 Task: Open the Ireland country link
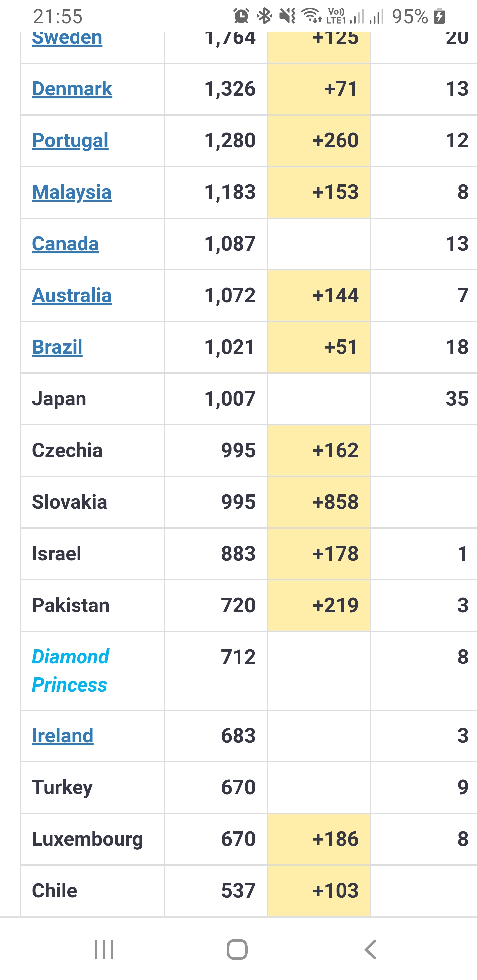coord(62,736)
